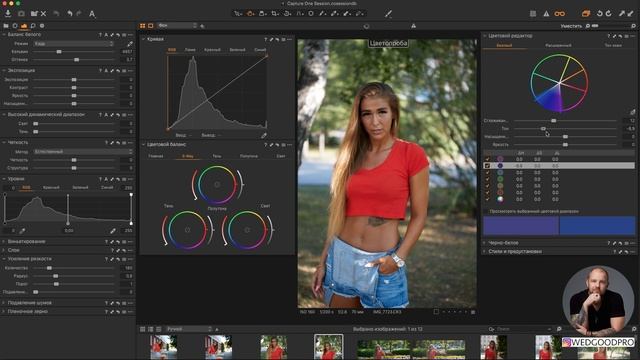This screenshot has height=360, width=640.
Task: Select the orange Pan hand cursor tool
Action: click(250, 14)
